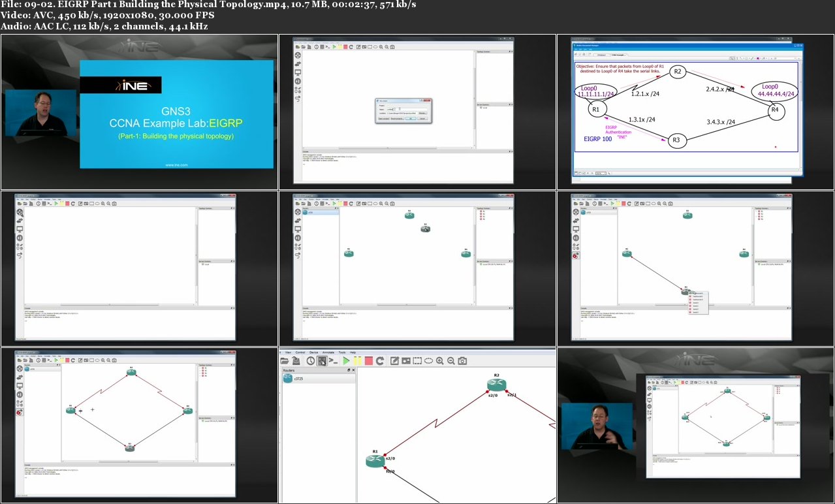Select the draw ellipse icon in enlarged toolbar

tap(428, 361)
